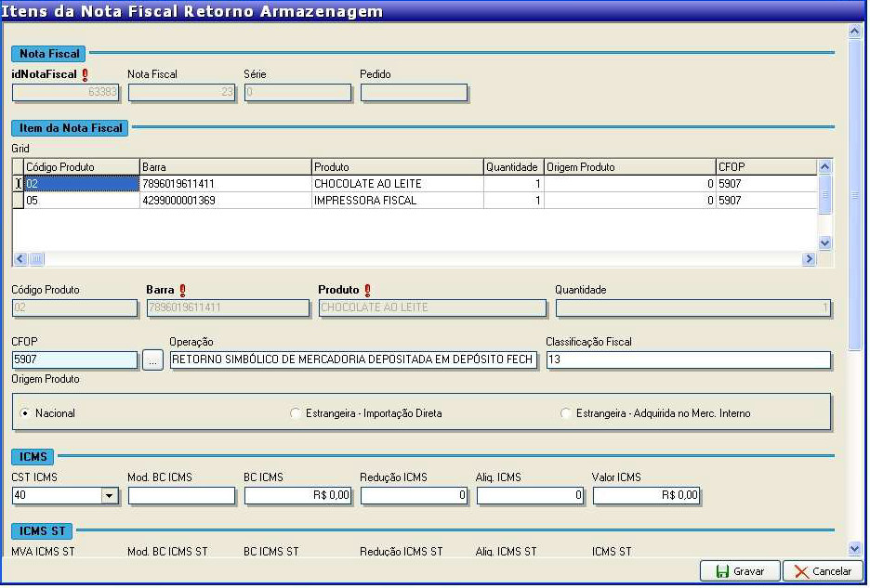Select grid cell with product code 02
The image size is (870, 588).
click(82, 184)
